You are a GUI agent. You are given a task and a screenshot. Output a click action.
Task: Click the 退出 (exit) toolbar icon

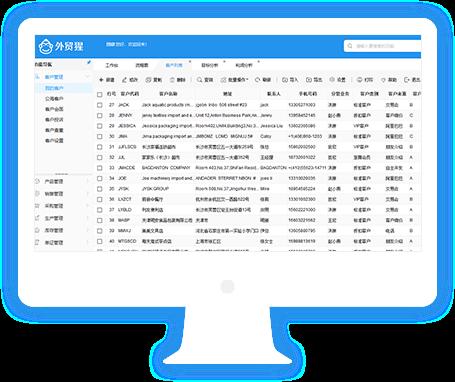[x=407, y=80]
